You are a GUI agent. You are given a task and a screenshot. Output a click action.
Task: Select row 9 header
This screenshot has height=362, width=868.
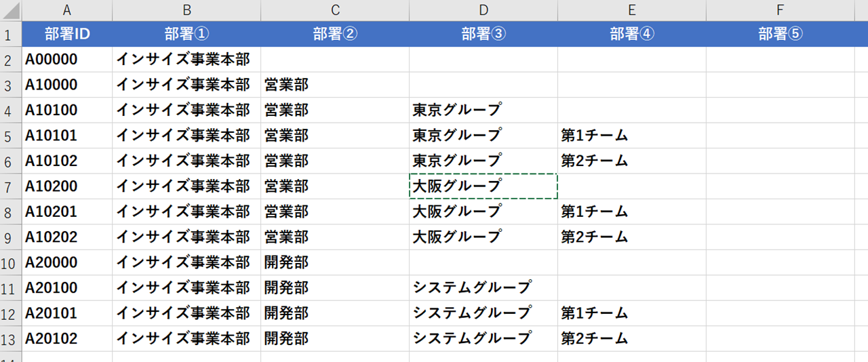[x=11, y=237]
